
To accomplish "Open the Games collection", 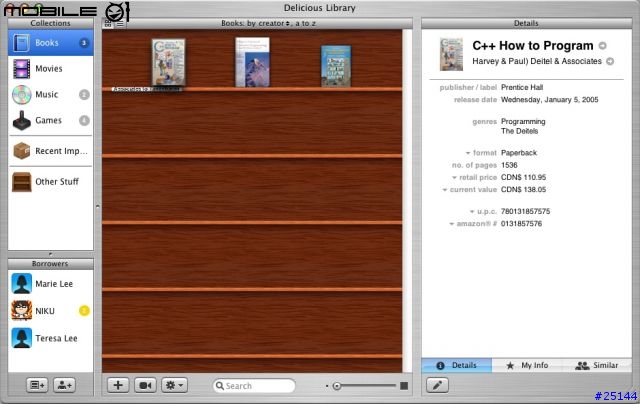I will click(51, 120).
